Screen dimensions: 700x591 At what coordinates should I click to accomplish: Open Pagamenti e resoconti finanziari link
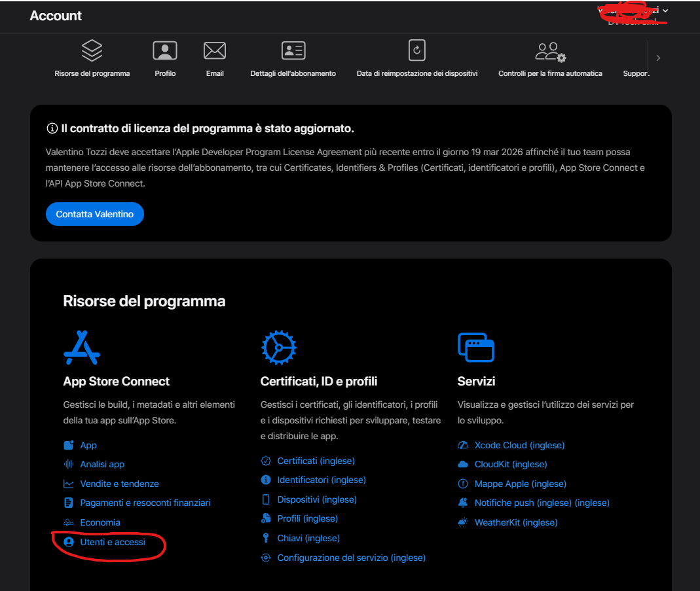tap(145, 503)
